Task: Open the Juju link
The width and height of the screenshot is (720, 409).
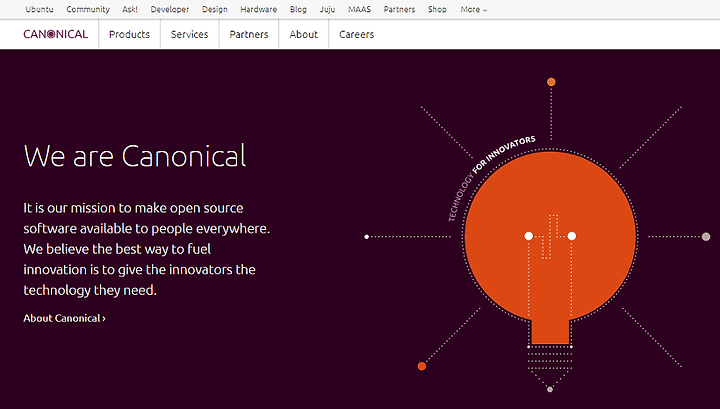Action: [x=327, y=9]
